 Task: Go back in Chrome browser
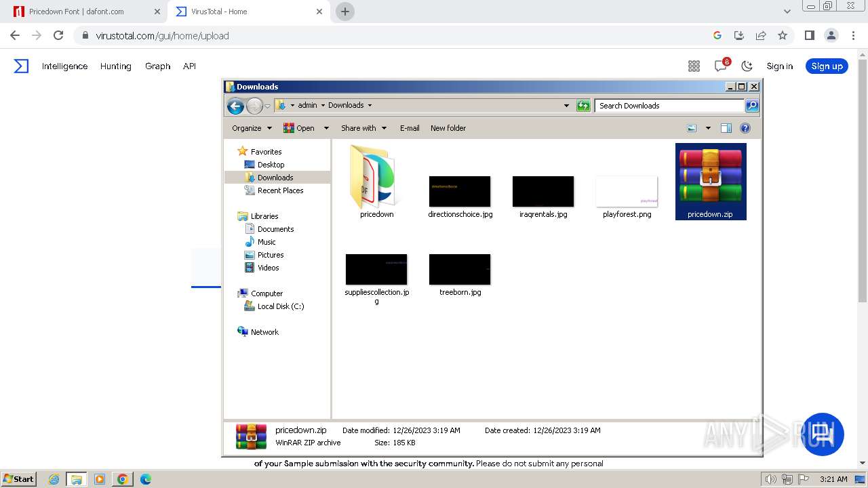click(x=15, y=35)
